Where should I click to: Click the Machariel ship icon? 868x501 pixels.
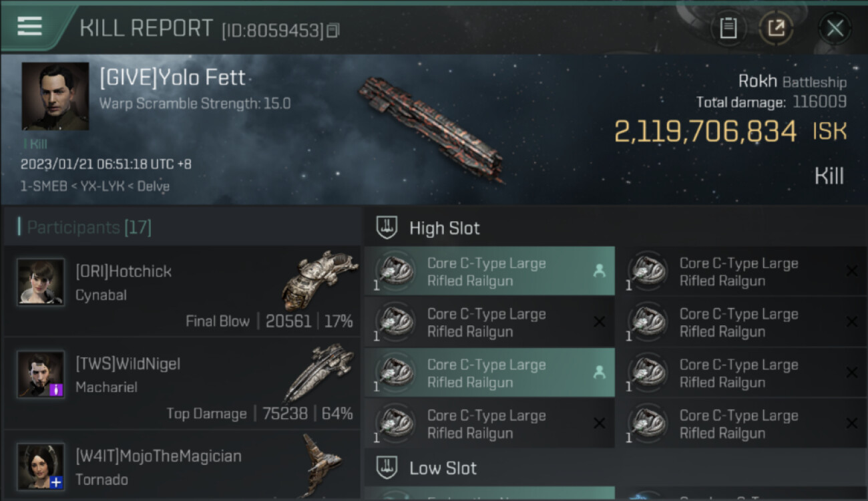319,371
